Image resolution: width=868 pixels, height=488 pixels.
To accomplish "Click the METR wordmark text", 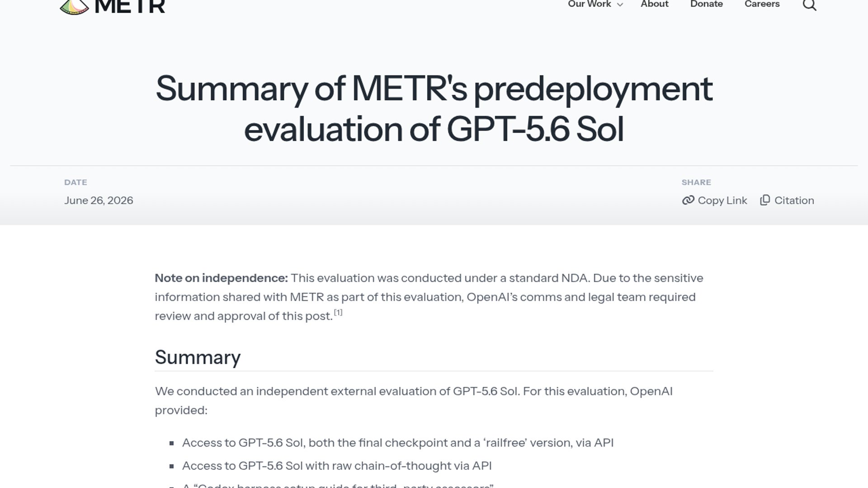I will coord(130,7).
